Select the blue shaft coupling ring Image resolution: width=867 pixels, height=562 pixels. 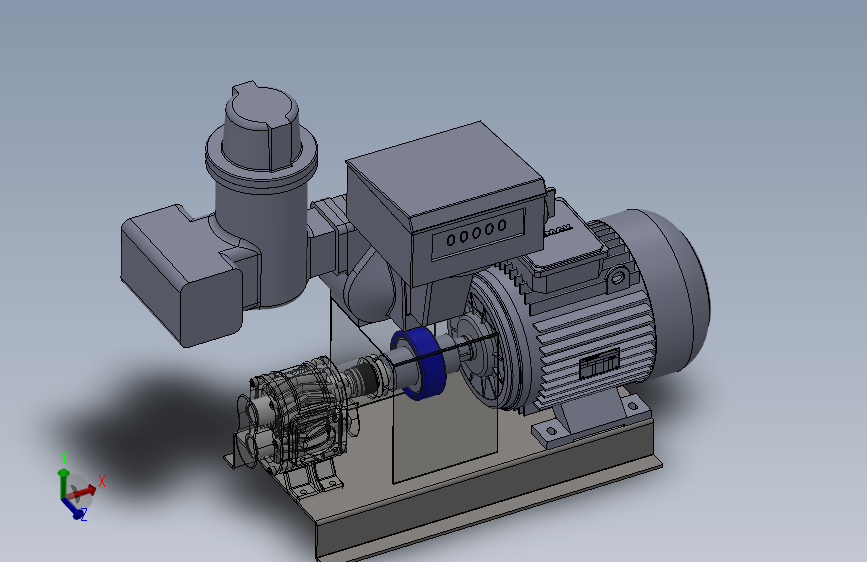click(x=419, y=362)
